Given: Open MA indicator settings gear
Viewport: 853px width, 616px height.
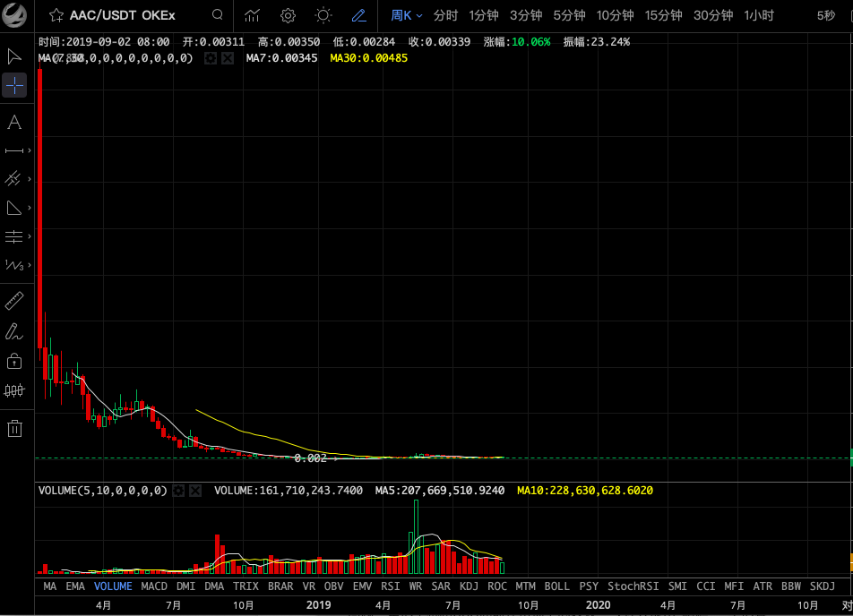Looking at the screenshot, I should pyautogui.click(x=211, y=58).
